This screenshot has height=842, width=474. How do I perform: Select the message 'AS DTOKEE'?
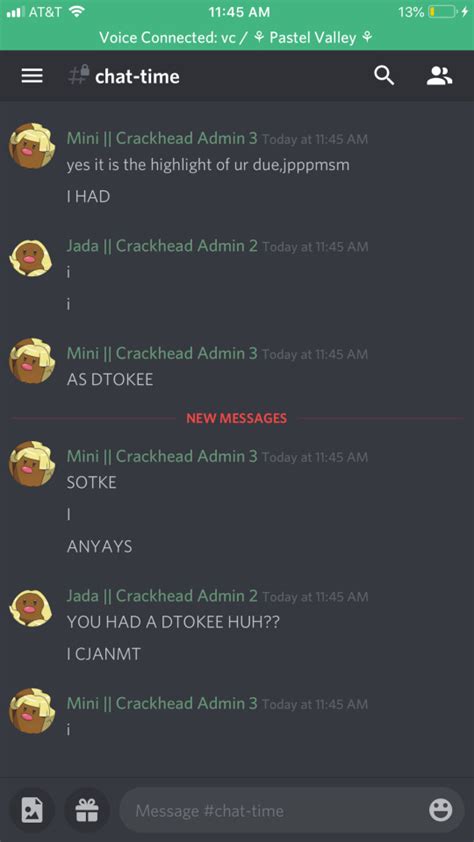coord(110,380)
